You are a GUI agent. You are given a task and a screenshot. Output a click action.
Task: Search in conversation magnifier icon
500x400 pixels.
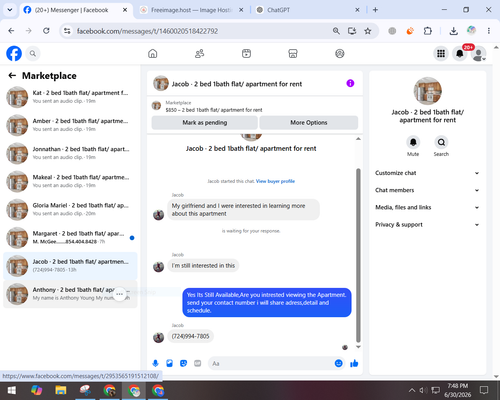point(441,142)
